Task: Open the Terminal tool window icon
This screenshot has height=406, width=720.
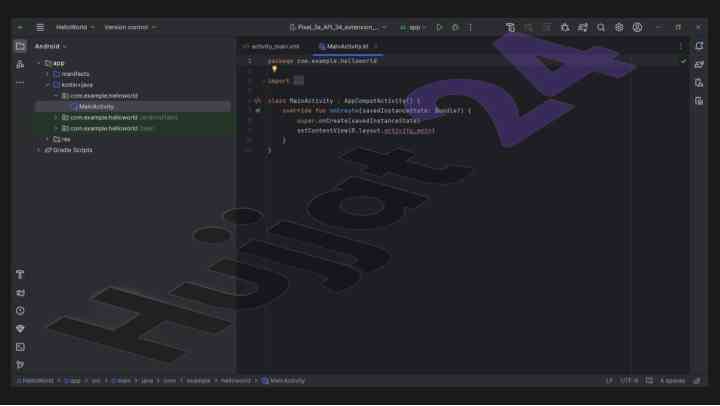Action: pyautogui.click(x=20, y=347)
